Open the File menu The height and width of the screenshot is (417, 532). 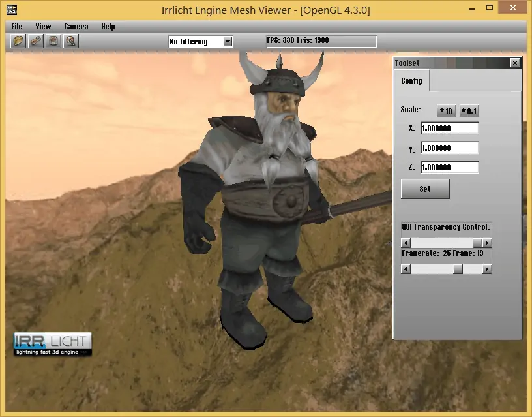(17, 27)
